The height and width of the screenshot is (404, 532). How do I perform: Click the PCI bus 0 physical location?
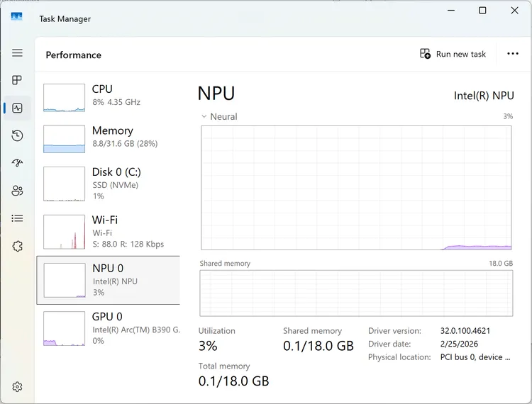click(475, 357)
